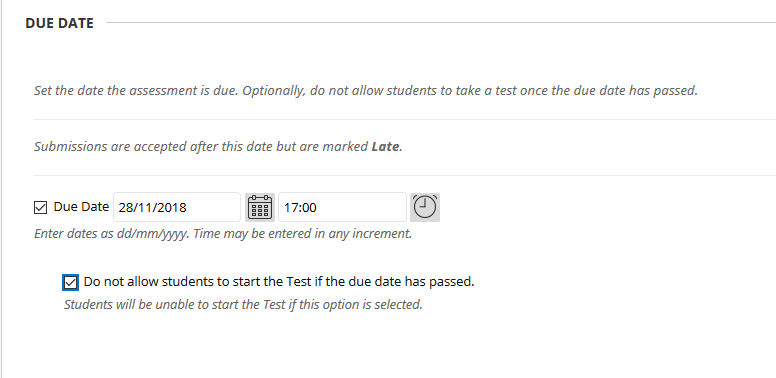Open the clock time picker icon
This screenshot has width=776, height=378.
click(x=425, y=207)
